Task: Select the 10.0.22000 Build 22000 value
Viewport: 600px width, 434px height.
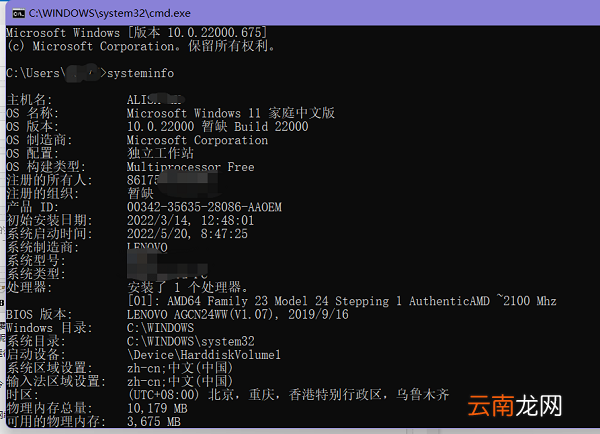Action: pos(217,127)
